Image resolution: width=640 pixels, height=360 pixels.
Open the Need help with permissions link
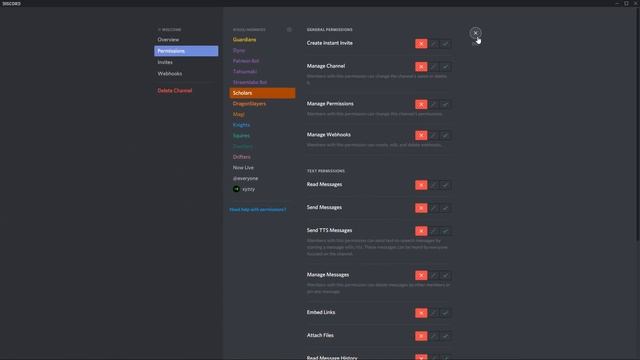[258, 209]
